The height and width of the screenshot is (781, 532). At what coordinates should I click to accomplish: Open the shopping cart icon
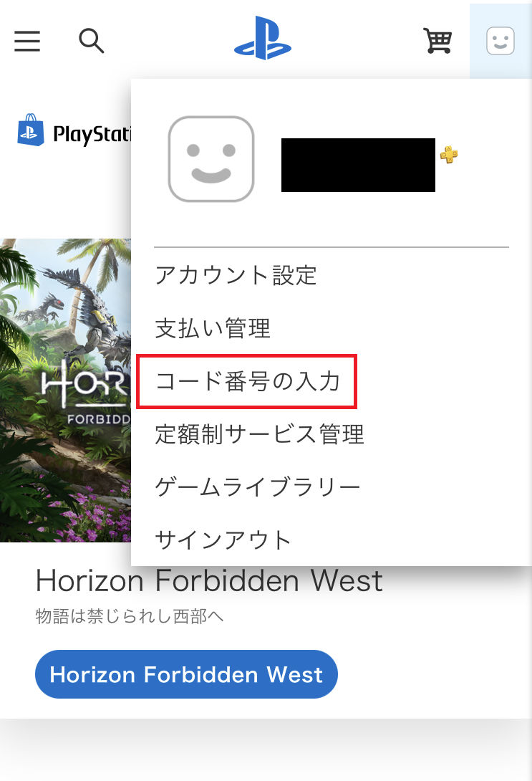[x=437, y=41]
